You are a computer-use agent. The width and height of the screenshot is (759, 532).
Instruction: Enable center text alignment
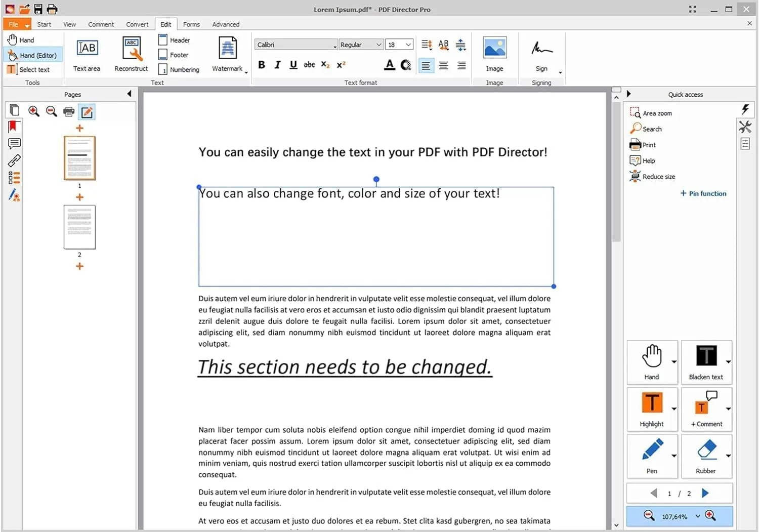[443, 65]
